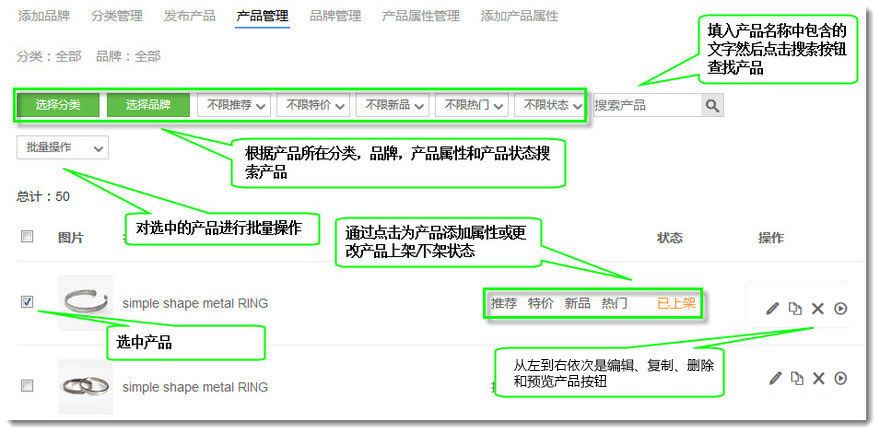880x434 pixels.
Task: Uncheck the first product's checkbox
Action: (x=27, y=302)
